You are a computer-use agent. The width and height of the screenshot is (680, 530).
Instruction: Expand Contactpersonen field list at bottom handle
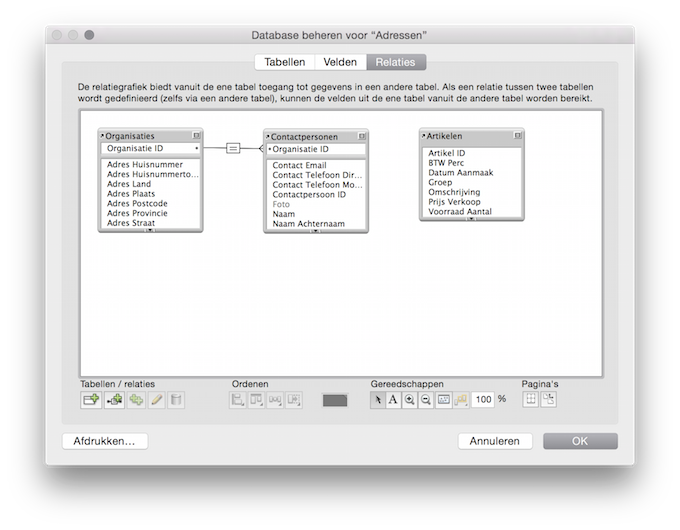[316, 231]
